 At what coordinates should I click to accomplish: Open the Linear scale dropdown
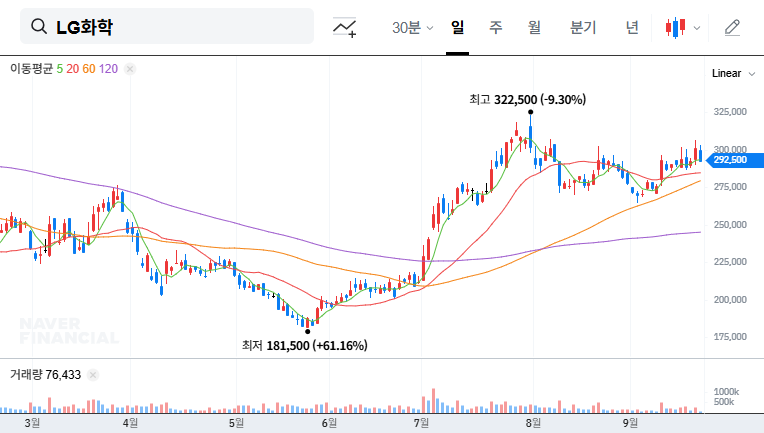pyautogui.click(x=733, y=74)
